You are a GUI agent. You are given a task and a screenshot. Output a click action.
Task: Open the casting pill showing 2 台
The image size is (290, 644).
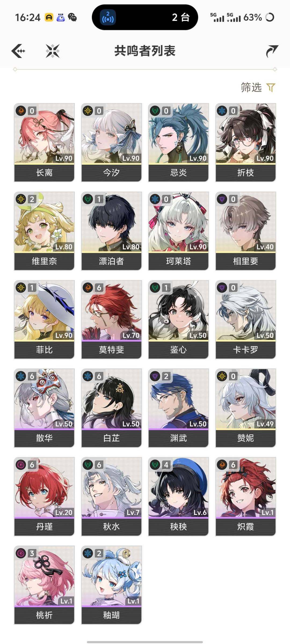[x=145, y=17]
